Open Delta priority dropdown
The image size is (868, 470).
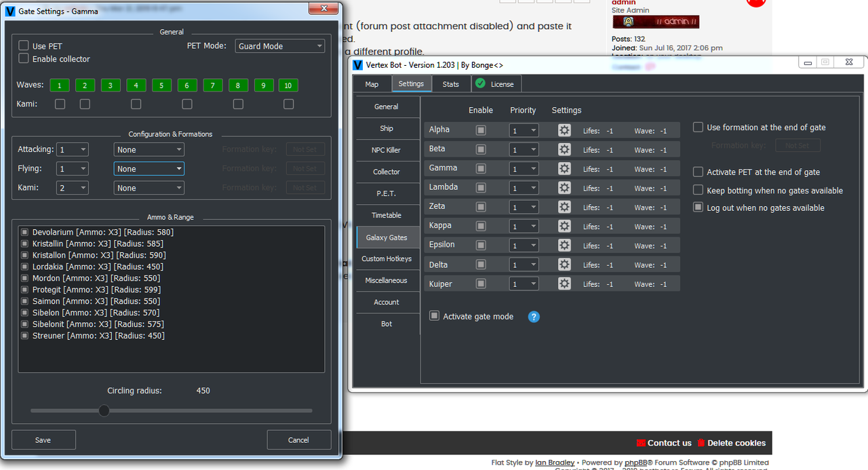524,265
